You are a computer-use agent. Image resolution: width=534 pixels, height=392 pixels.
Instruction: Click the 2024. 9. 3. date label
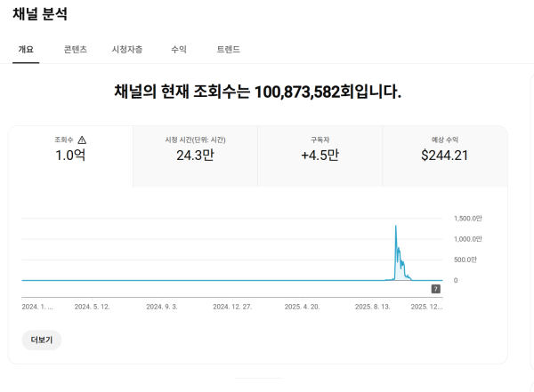(161, 306)
